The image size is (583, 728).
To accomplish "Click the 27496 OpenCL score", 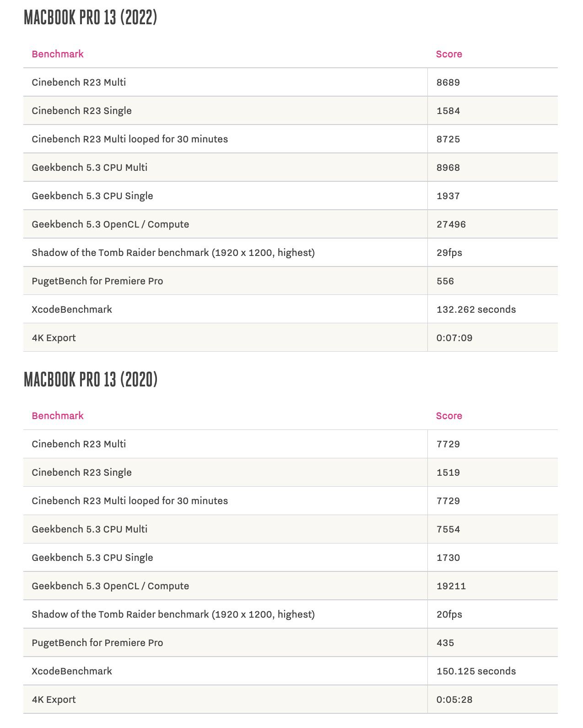I will (x=451, y=224).
